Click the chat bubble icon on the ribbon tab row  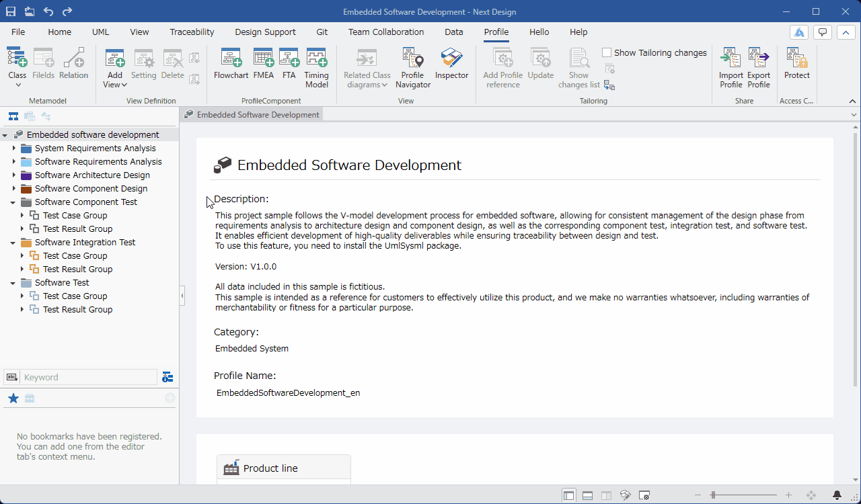[x=822, y=32]
